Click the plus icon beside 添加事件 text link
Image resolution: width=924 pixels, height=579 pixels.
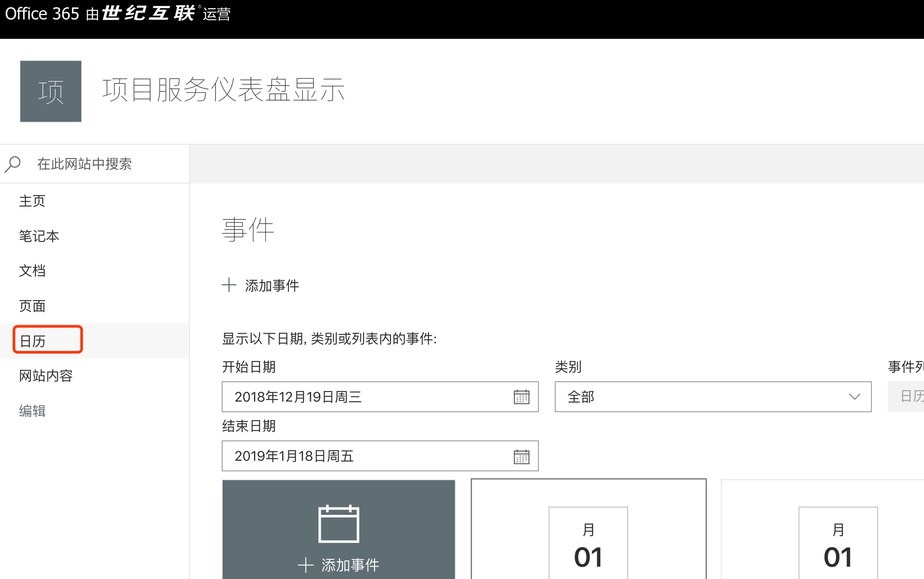[229, 285]
